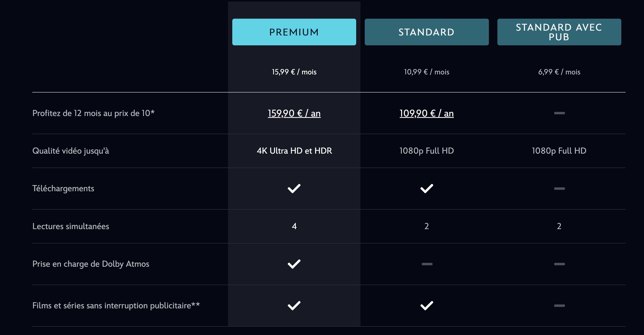Click the dash for Standard avec Pub advertising row
The height and width of the screenshot is (335, 644).
560,305
